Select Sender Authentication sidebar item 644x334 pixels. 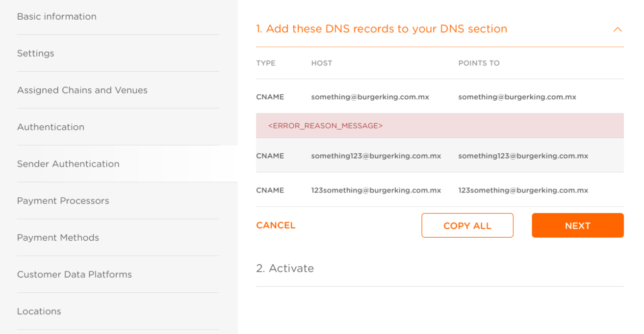(68, 164)
